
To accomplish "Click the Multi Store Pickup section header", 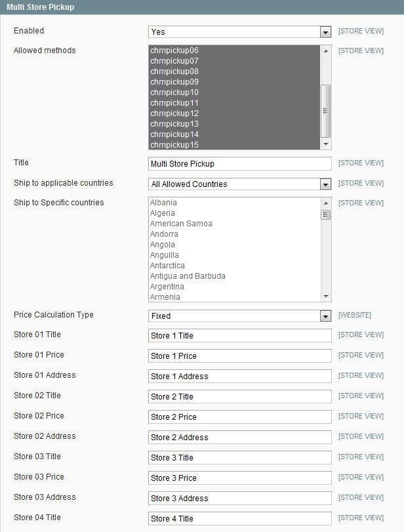I will [202, 7].
